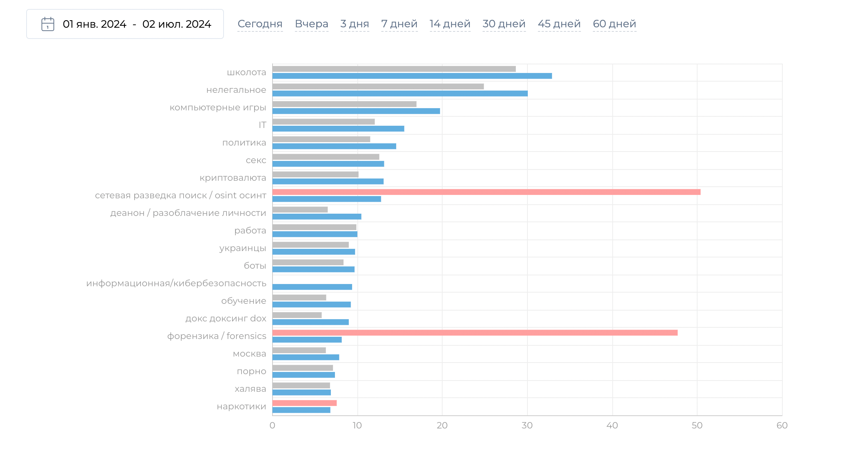Click the gray bar for школота
868x449 pixels.
click(x=394, y=69)
